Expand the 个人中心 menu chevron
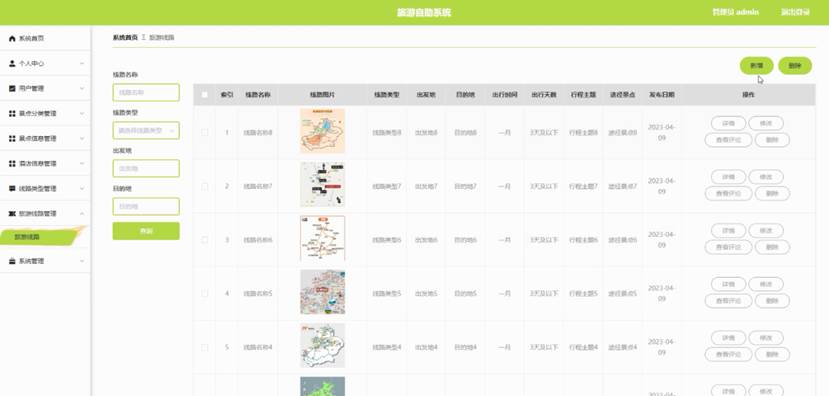This screenshot has height=396, width=829. [82, 63]
